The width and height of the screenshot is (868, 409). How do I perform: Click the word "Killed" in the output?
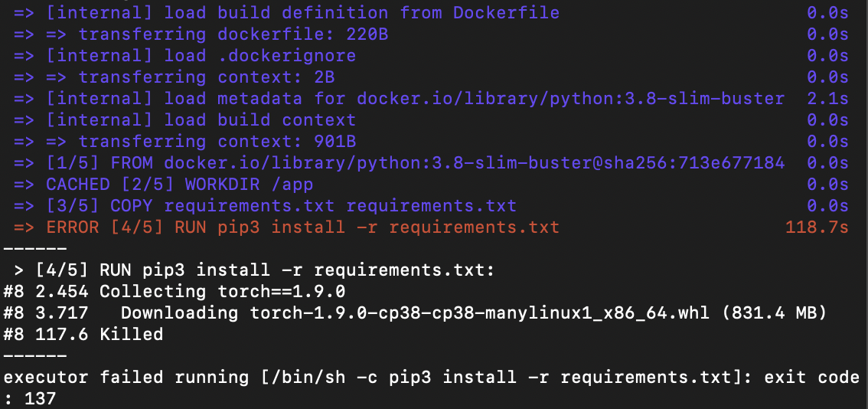point(132,335)
